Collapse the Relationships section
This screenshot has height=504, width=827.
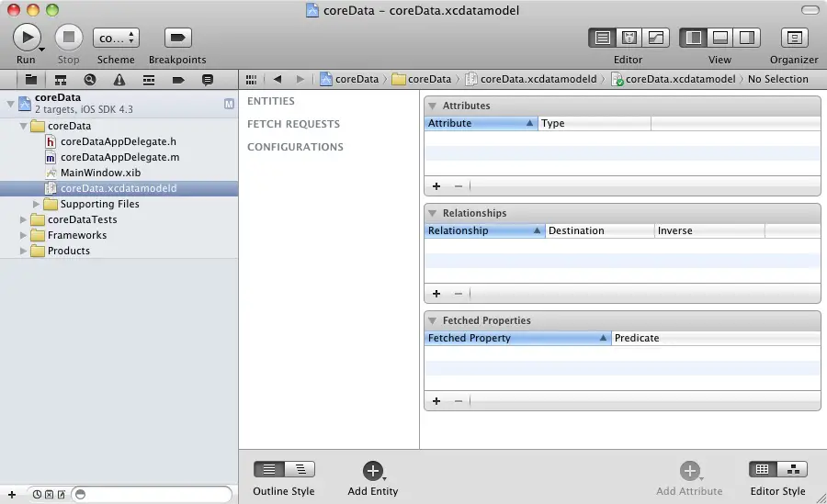click(x=433, y=213)
